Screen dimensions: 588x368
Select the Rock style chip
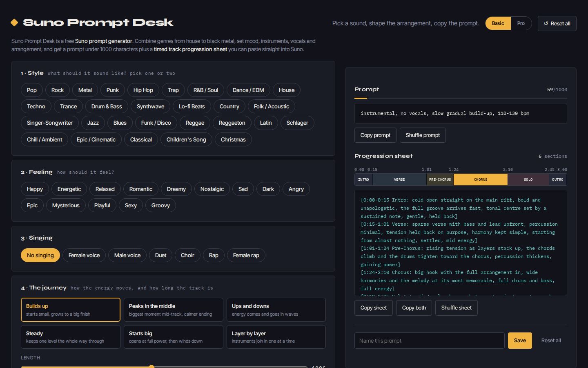point(58,90)
